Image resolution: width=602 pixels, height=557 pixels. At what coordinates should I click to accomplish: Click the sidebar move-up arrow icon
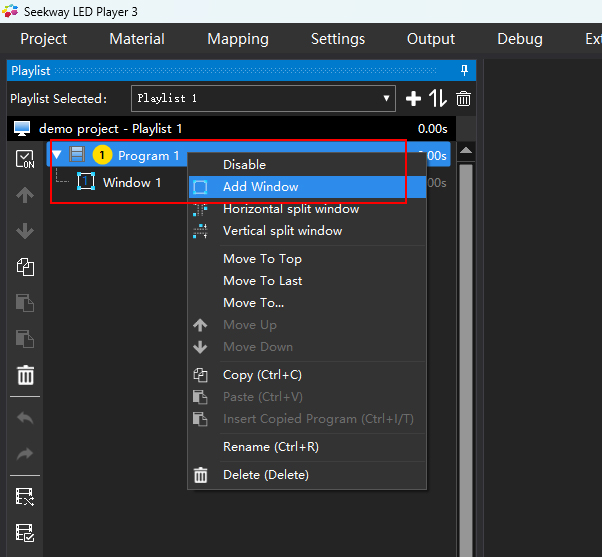[25, 195]
